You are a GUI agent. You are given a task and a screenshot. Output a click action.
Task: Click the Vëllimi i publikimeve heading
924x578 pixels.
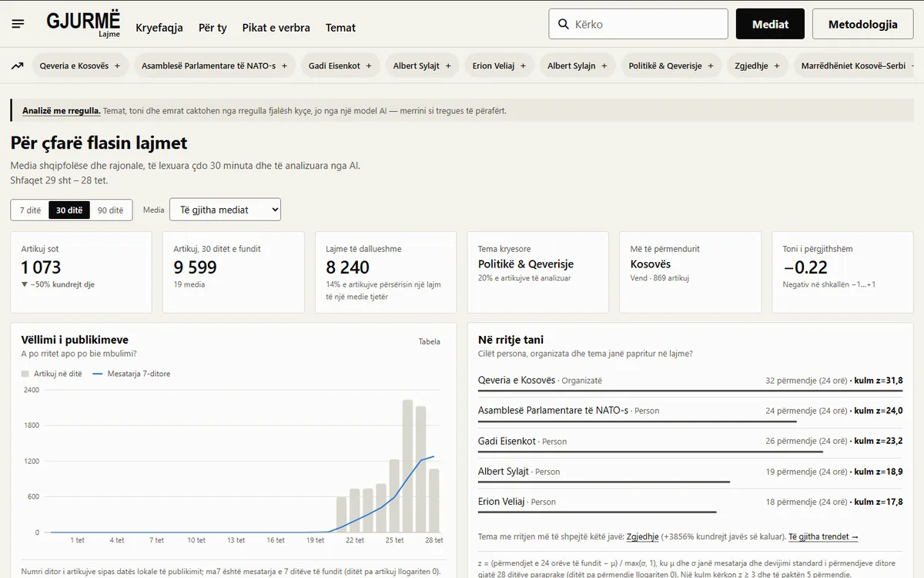click(75, 340)
